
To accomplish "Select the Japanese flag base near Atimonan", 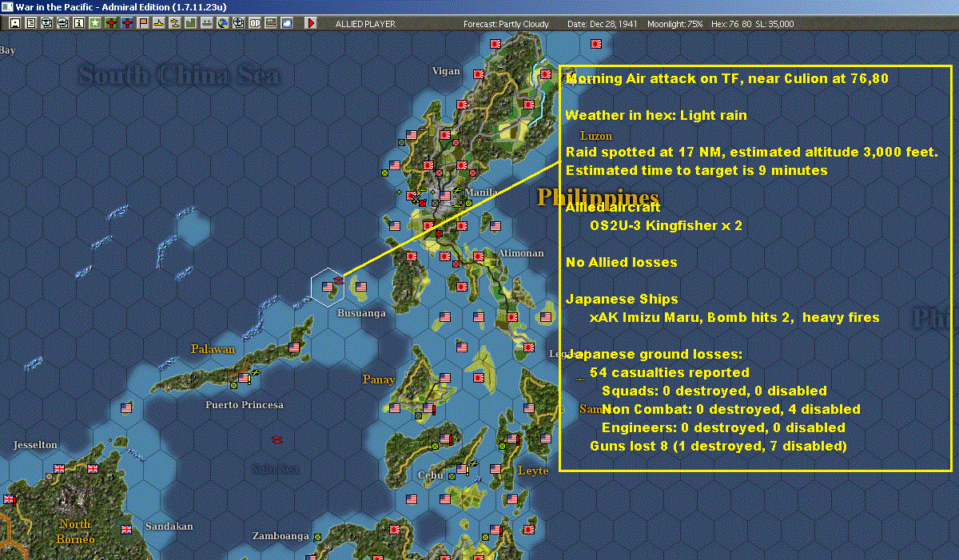I will point(478,256).
